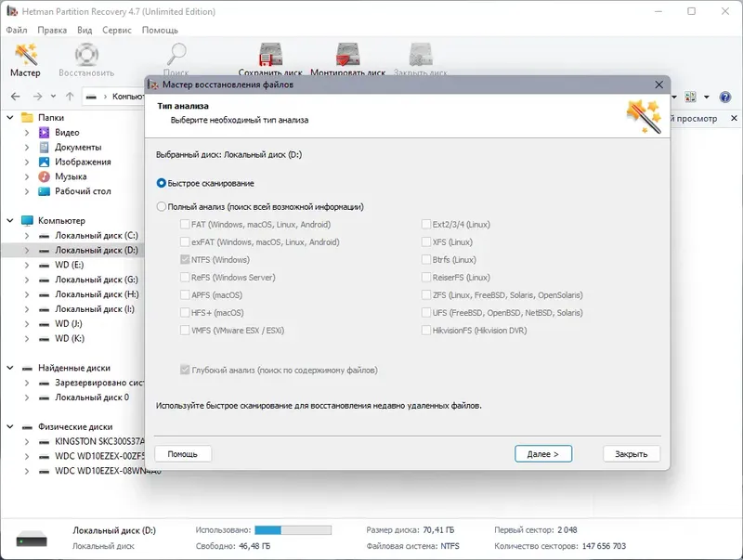Select Локальный диск 0 in found disks
Image resolution: width=743 pixels, height=560 pixels.
(92, 397)
